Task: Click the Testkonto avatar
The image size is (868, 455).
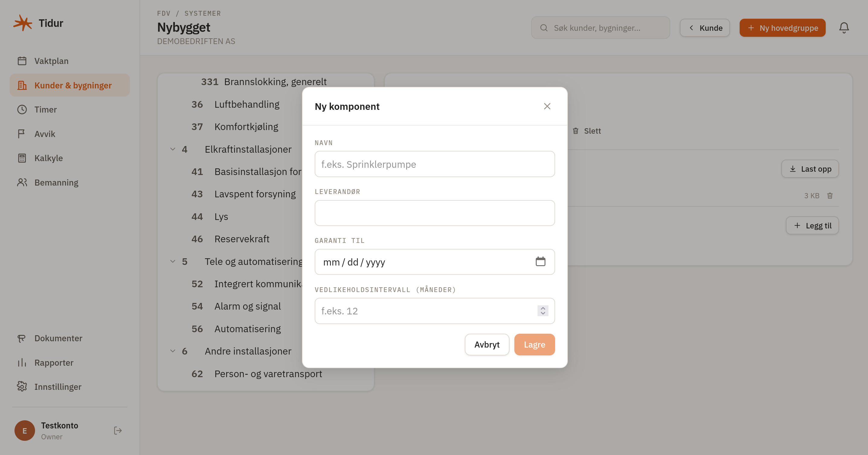Action: 24,431
